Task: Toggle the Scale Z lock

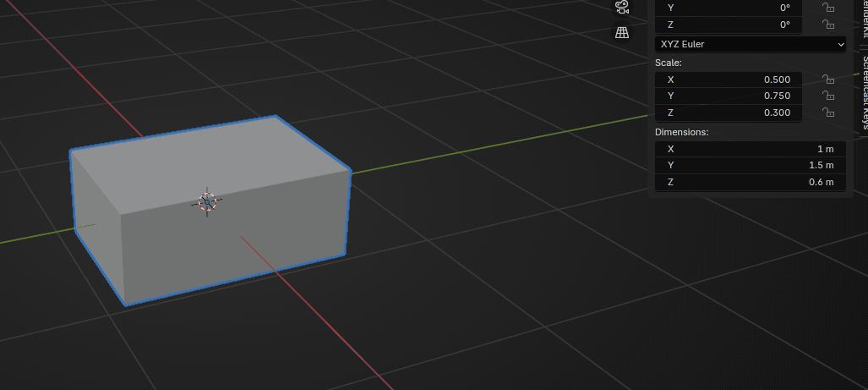Action: pyautogui.click(x=828, y=113)
